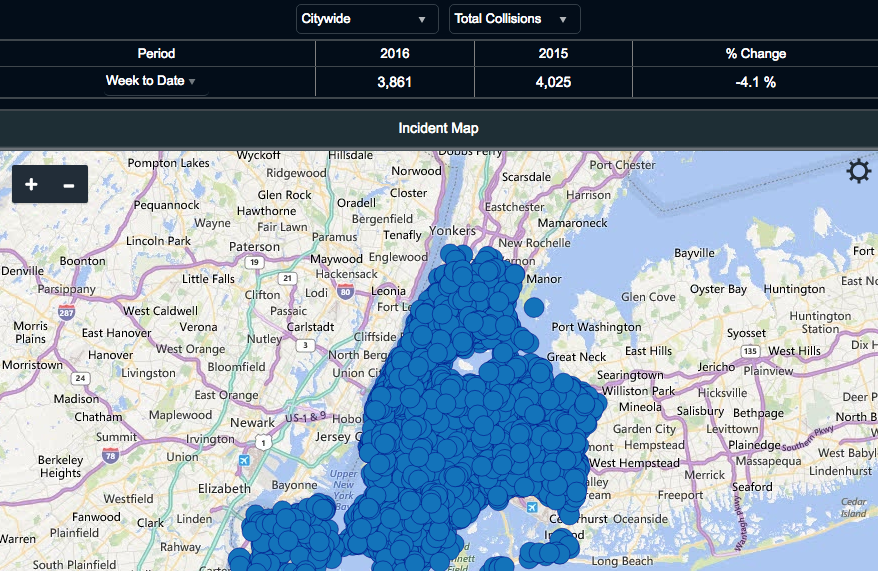This screenshot has width=878, height=571.
Task: Click the 2016 column header
Action: pyautogui.click(x=395, y=54)
